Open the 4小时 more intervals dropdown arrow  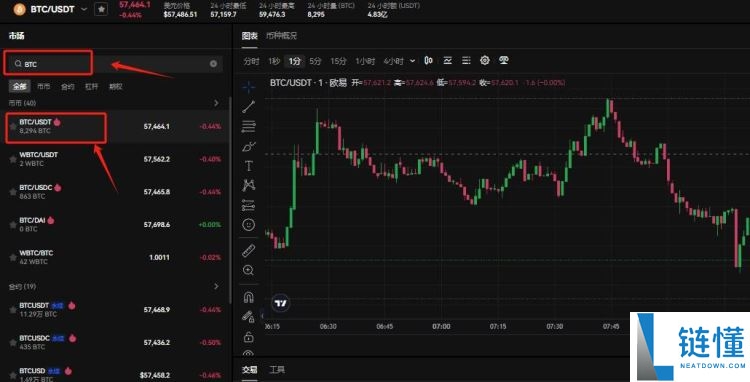click(413, 61)
